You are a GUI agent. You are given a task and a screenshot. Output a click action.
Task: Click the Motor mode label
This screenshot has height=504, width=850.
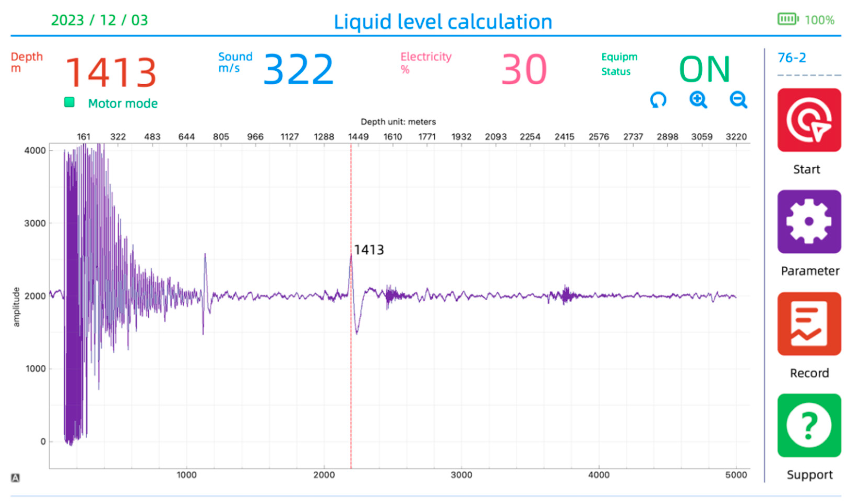[x=123, y=103]
